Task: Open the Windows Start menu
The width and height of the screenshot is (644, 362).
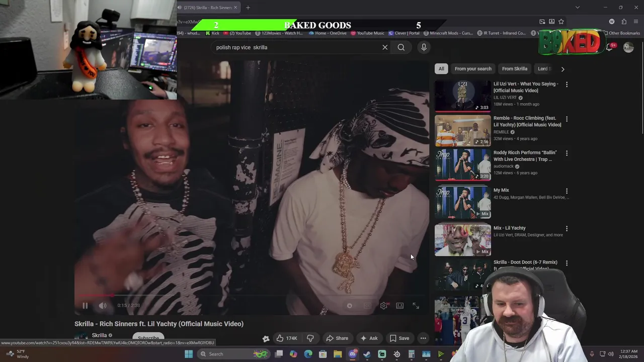Action: click(189, 354)
